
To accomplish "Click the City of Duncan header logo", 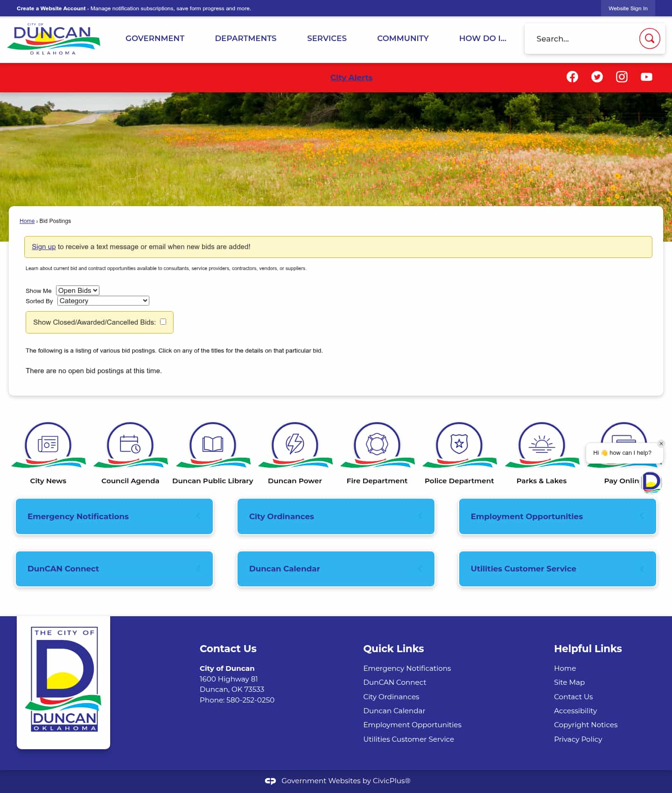I will pos(54,39).
